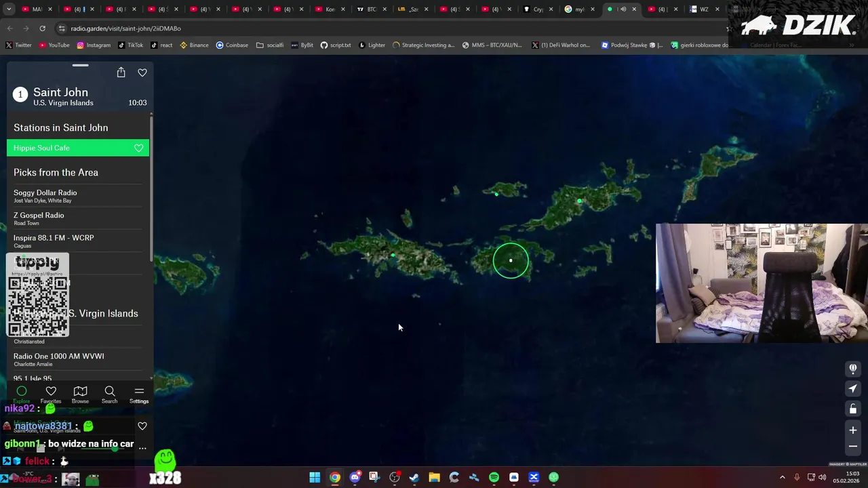Reload the radio.garden page

pyautogui.click(x=42, y=28)
